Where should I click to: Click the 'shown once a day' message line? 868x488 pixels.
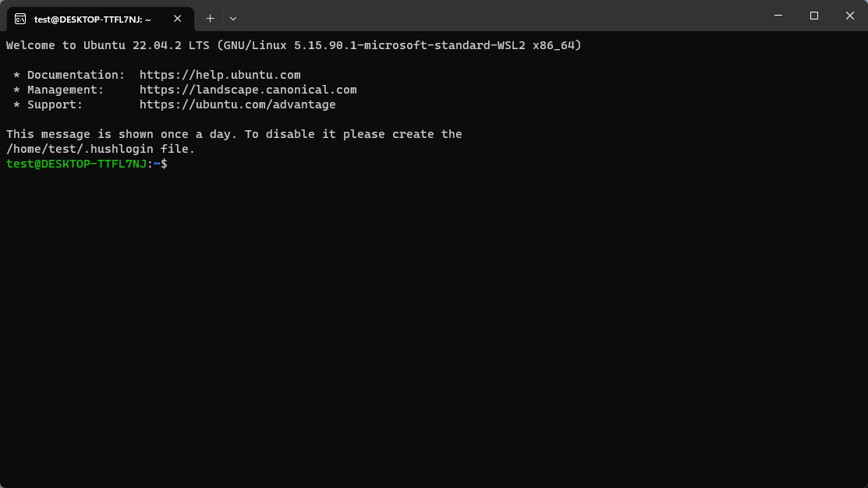pos(234,134)
